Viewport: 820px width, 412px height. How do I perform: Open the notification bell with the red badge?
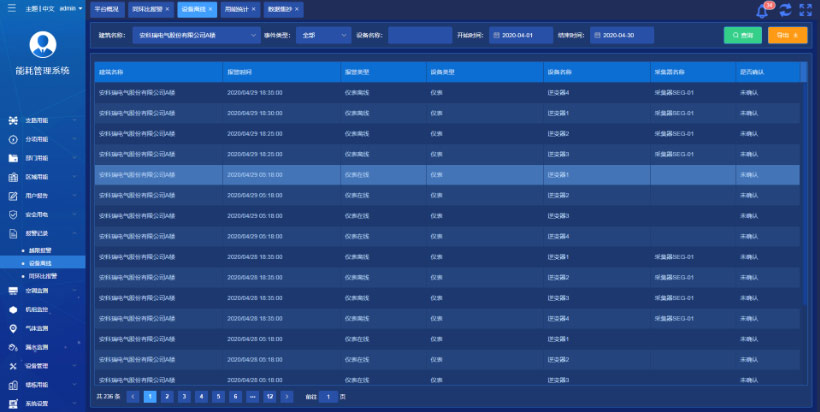[x=763, y=10]
